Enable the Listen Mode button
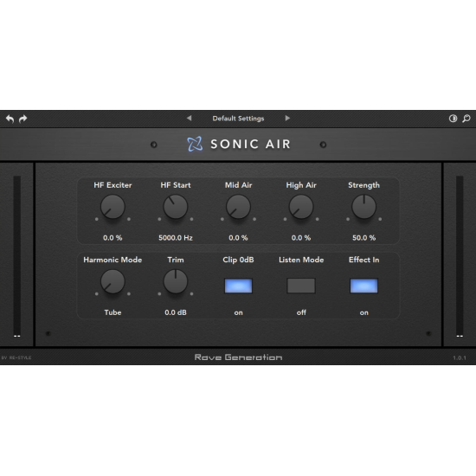 (x=301, y=286)
